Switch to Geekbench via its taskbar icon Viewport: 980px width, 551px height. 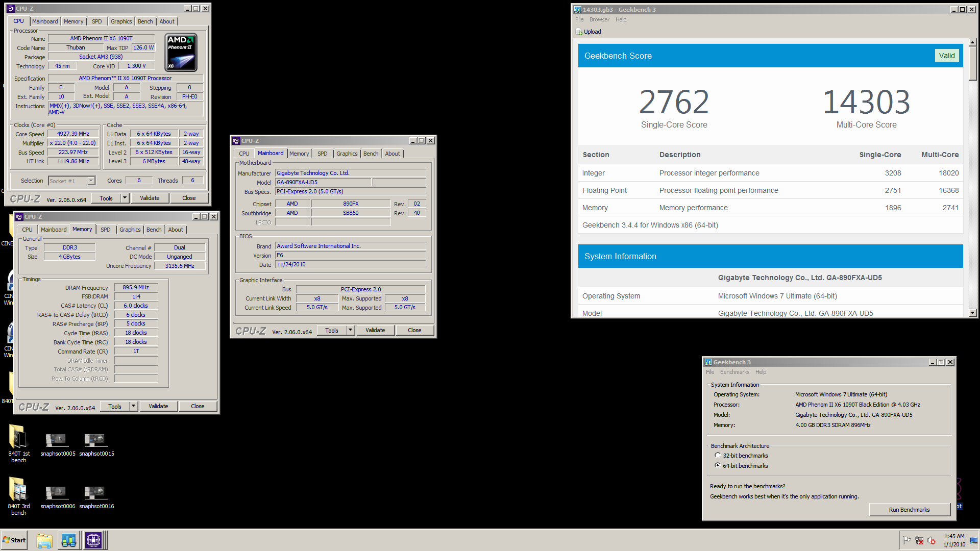69,540
